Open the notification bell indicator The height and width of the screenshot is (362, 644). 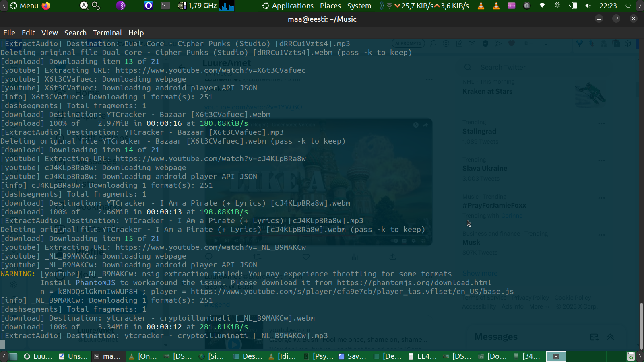557,6
